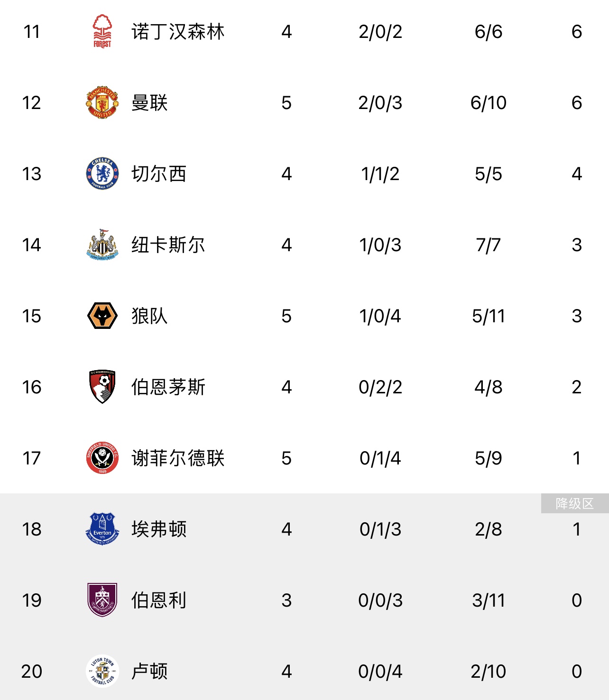
Task: Tap the Luton Town badge
Action: point(102,671)
